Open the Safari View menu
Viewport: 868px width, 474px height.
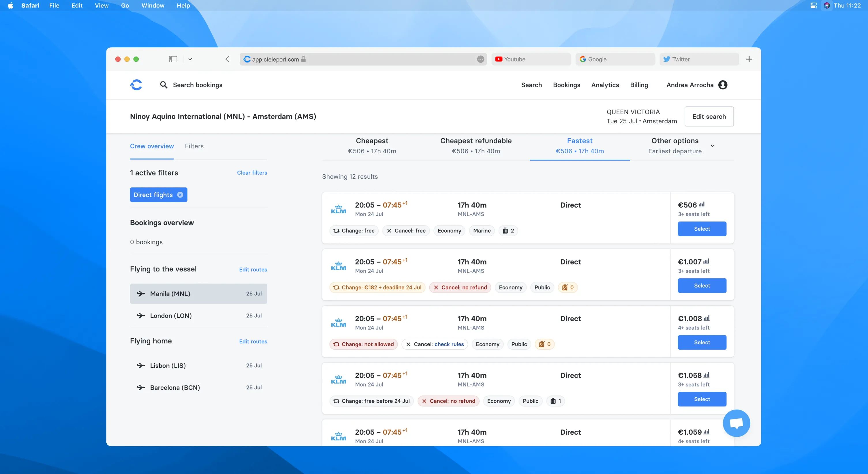[102, 5]
